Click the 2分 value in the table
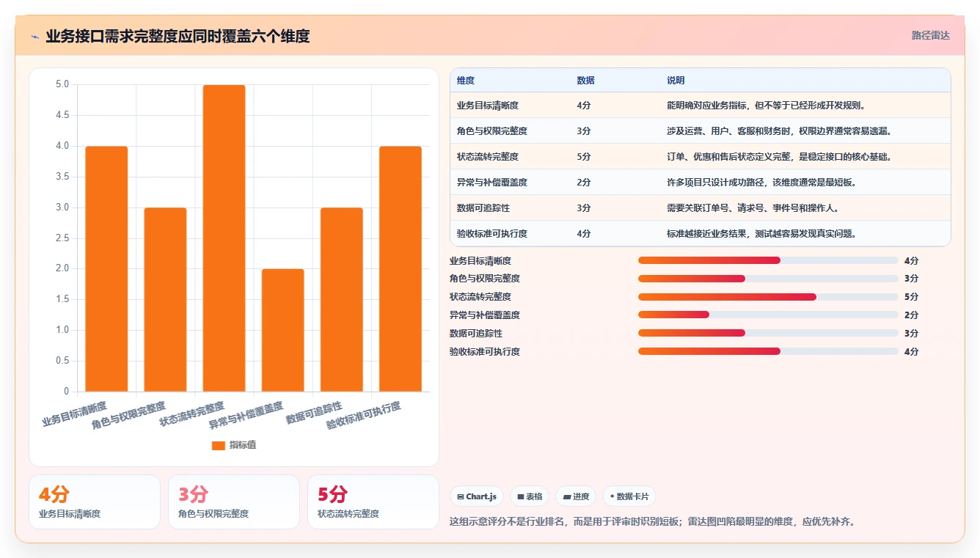The width and height of the screenshot is (980, 558). click(584, 183)
